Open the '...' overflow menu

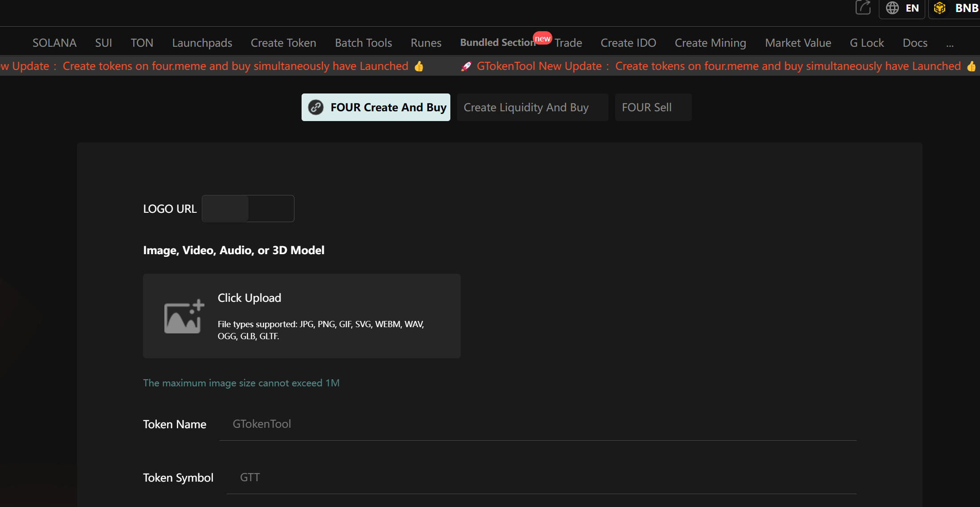click(951, 43)
